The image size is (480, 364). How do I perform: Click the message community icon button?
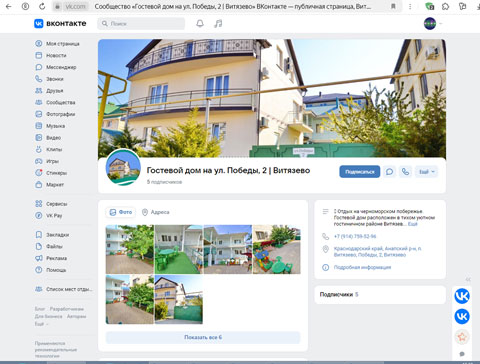(x=389, y=172)
